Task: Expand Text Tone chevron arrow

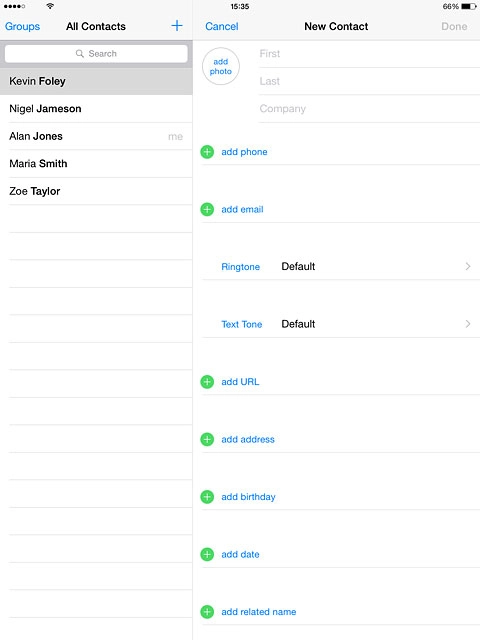Action: [468, 324]
